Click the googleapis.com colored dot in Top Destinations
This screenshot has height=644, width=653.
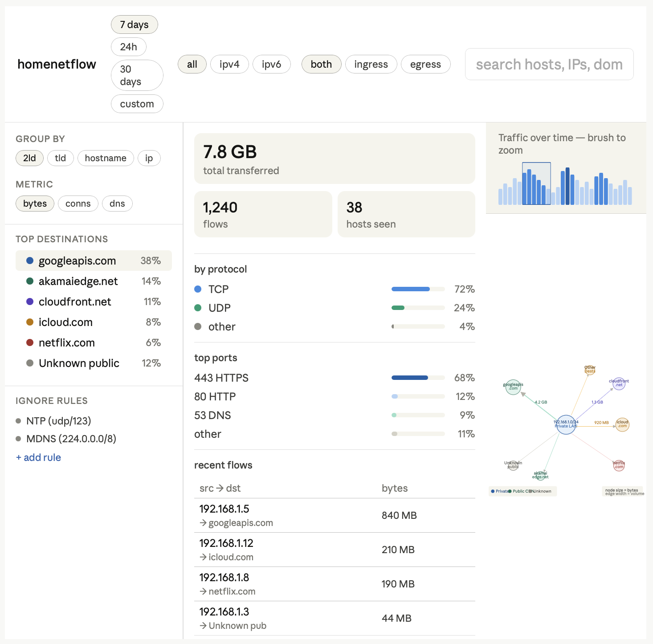point(29,261)
